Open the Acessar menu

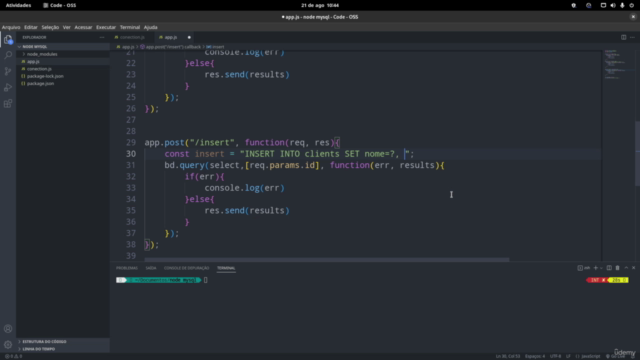point(83,27)
